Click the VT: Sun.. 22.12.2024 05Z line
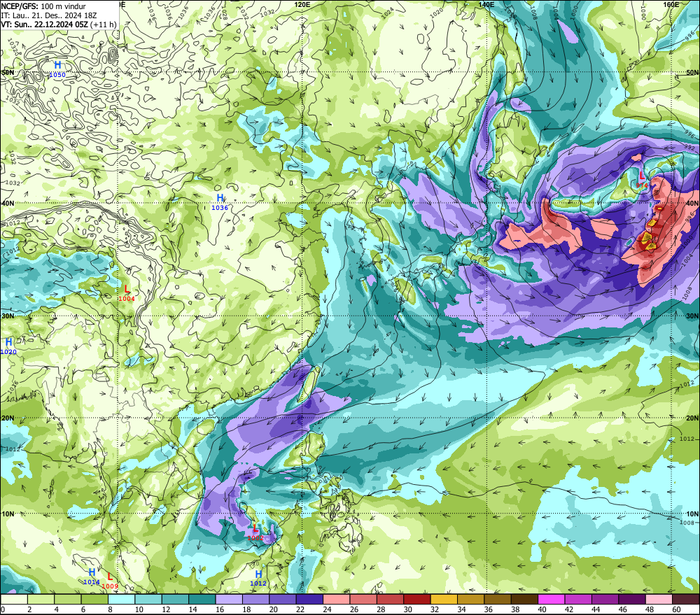Viewport: 700px width, 615px height. (59, 24)
